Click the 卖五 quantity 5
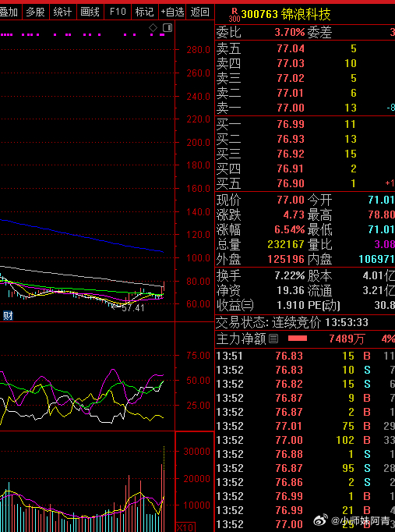Image resolution: width=395 pixels, height=532 pixels. point(354,48)
